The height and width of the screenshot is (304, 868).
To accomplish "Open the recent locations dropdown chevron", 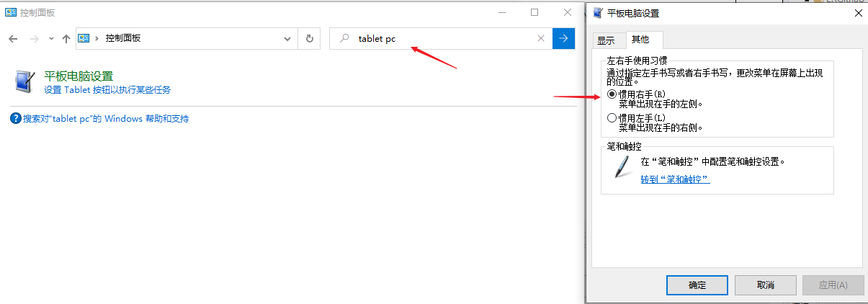I will click(x=51, y=39).
